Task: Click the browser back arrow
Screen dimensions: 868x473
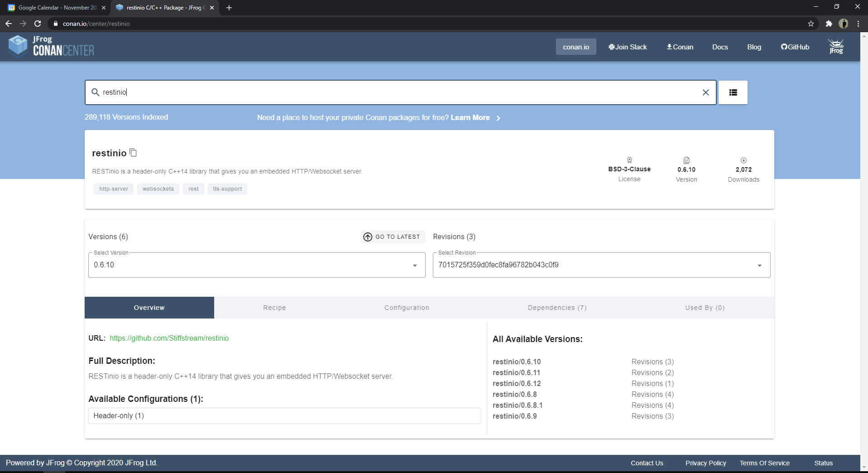Action: click(x=9, y=24)
